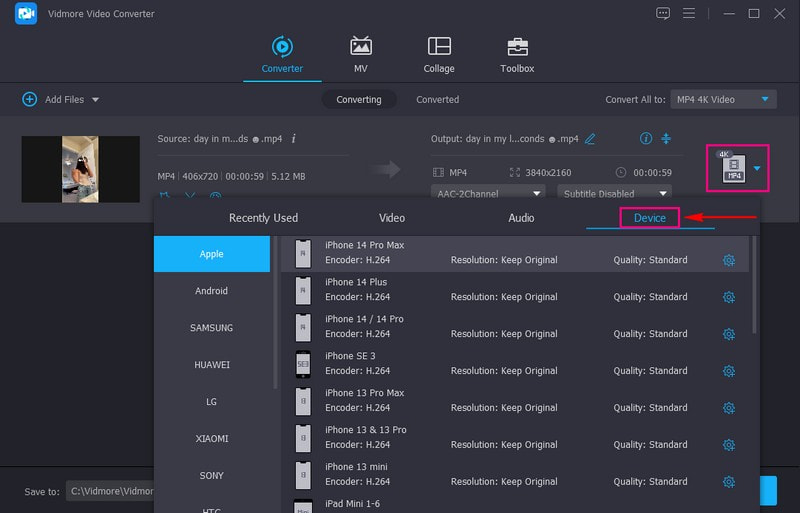Expand the Subtitle Disabled dropdown
The height and width of the screenshot is (513, 800).
point(615,193)
